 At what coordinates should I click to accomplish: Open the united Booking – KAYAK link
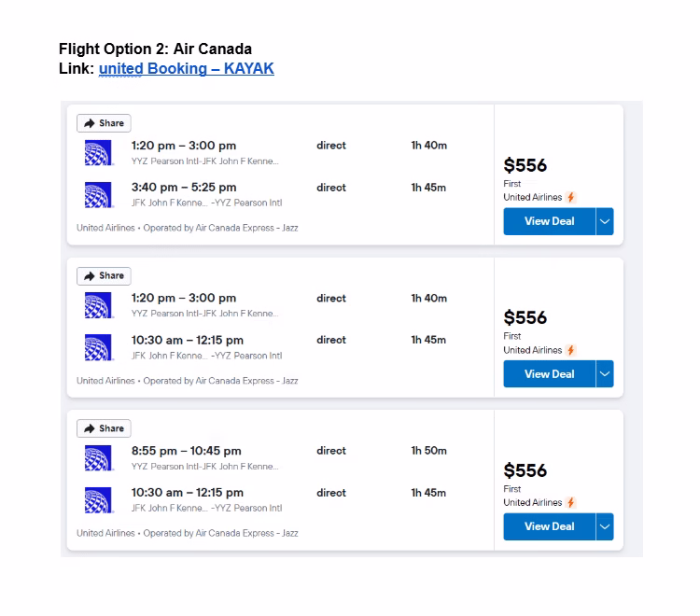pos(186,69)
